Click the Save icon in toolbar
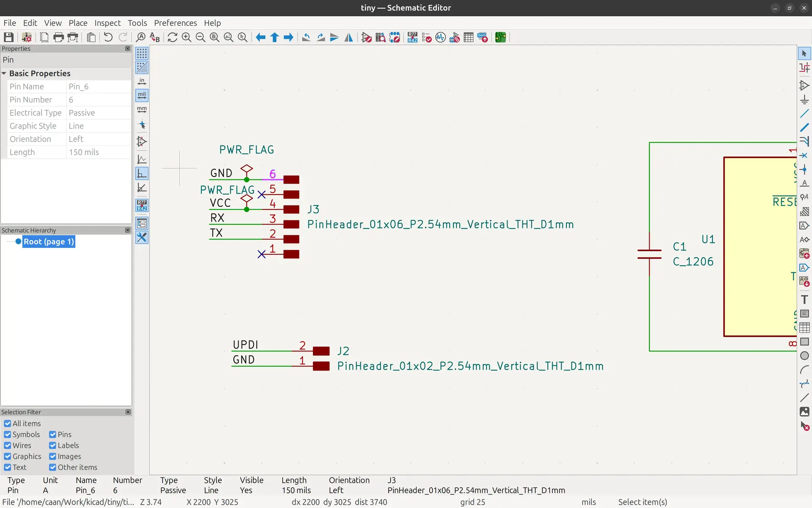812x508 pixels. click(8, 37)
